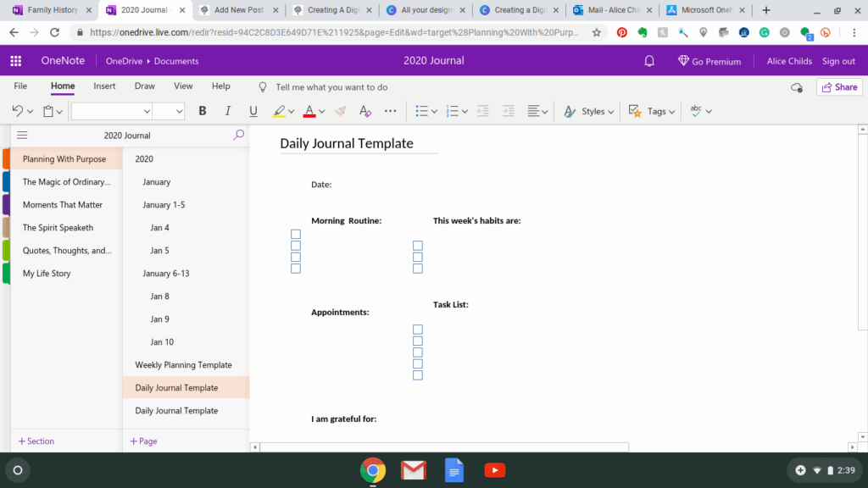Apply red font color
Screen dimensions: 868x488
tap(309, 111)
